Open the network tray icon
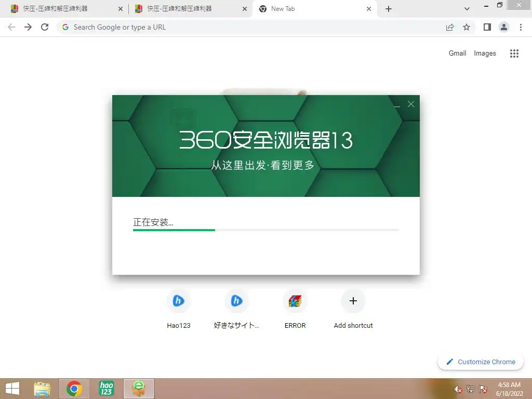 471,389
